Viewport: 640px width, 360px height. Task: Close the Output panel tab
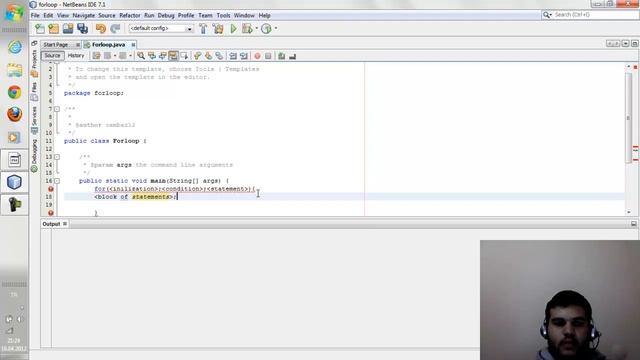pyautogui.click(x=65, y=224)
